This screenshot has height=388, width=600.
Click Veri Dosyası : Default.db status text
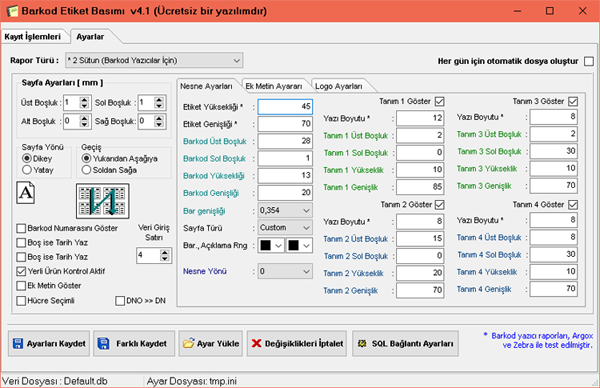point(55,381)
